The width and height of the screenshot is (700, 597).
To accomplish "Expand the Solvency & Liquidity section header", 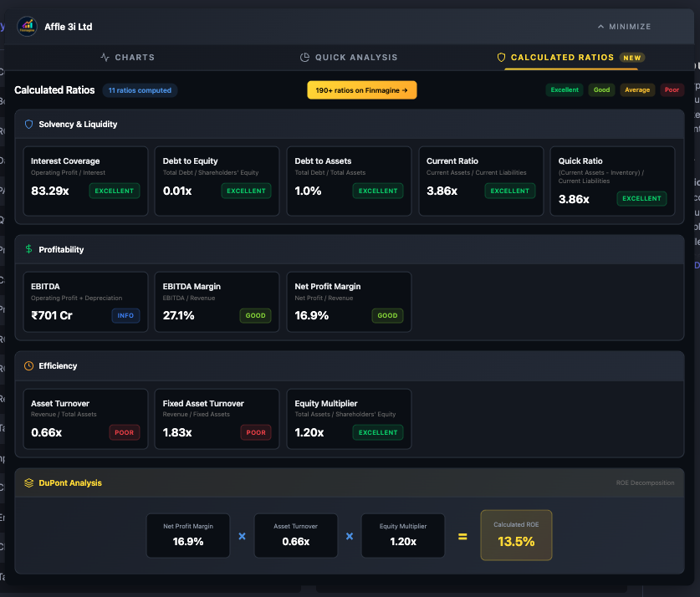I will (350, 124).
